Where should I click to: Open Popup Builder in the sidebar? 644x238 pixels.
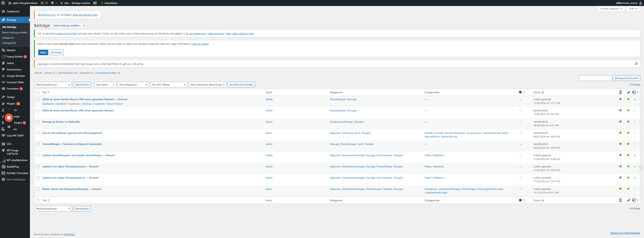(15, 57)
